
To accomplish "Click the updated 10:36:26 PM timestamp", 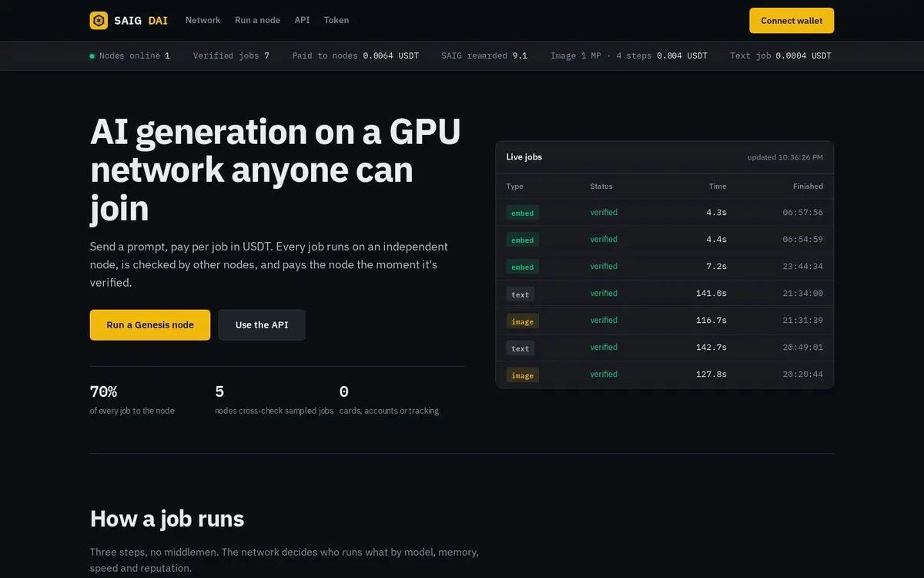I will coord(785,157).
